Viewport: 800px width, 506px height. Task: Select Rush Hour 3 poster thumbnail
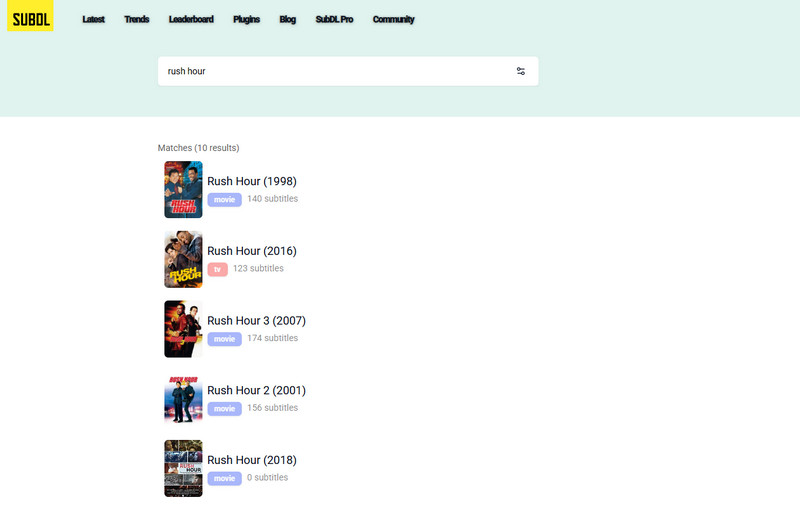coord(183,329)
